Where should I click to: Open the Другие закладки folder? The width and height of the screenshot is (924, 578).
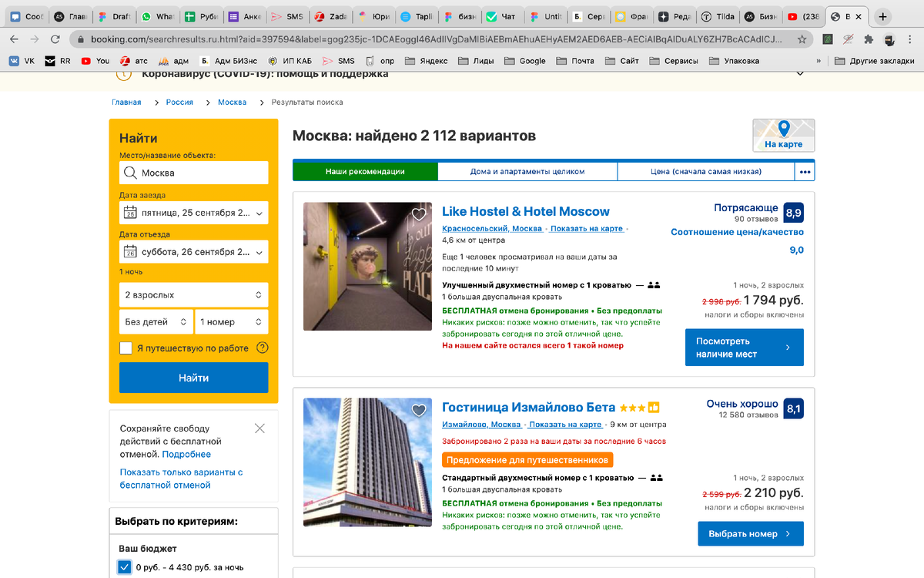(875, 61)
